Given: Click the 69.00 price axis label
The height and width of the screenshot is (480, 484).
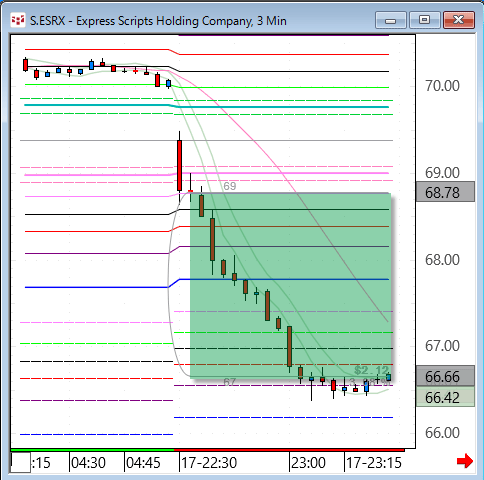Looking at the screenshot, I should pyautogui.click(x=442, y=173).
